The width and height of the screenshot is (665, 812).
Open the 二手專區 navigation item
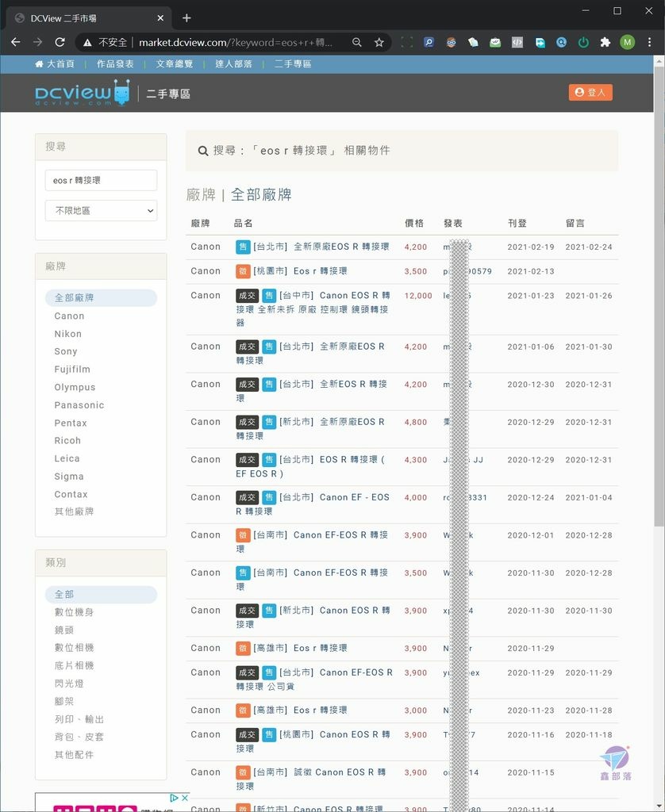coord(293,63)
